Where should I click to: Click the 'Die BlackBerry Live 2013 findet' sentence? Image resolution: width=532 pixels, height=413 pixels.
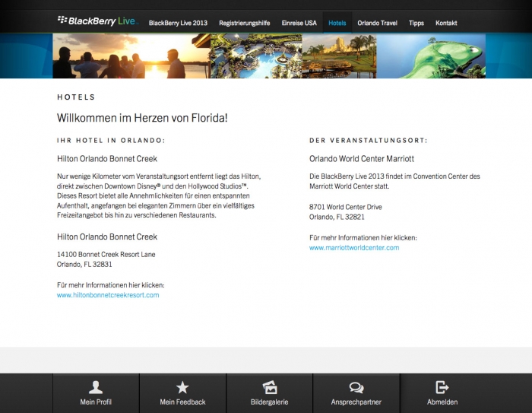tap(394, 181)
